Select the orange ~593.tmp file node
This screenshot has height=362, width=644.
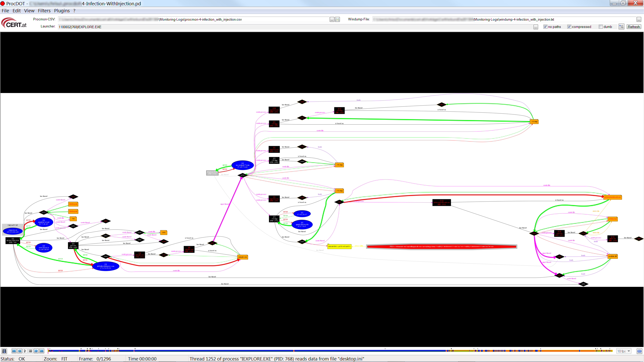click(x=534, y=122)
